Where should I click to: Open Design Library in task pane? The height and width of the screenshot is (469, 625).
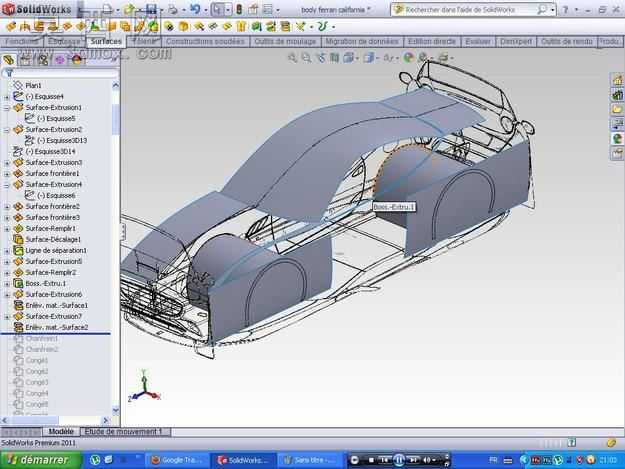pyautogui.click(x=617, y=95)
